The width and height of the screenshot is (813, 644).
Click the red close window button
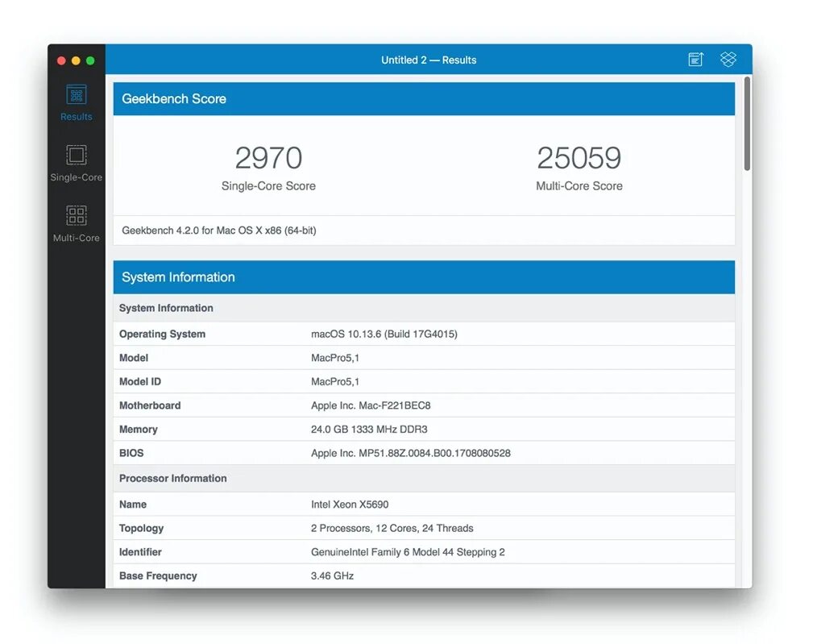click(x=61, y=60)
